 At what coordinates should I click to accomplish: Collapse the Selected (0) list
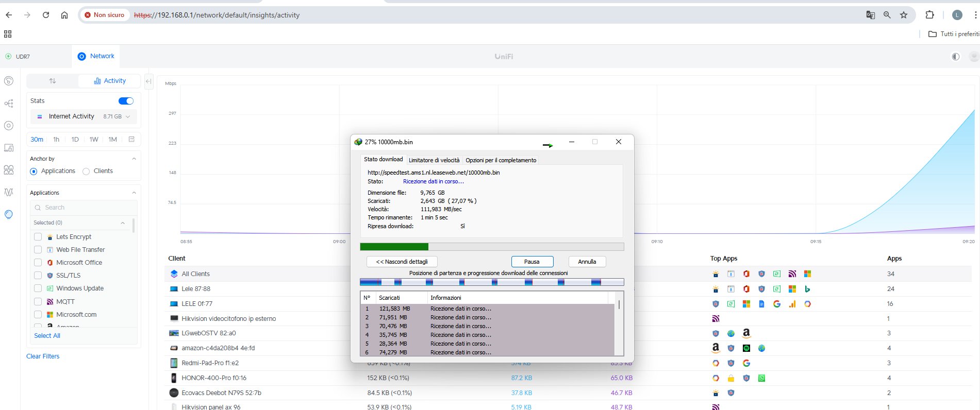(123, 223)
